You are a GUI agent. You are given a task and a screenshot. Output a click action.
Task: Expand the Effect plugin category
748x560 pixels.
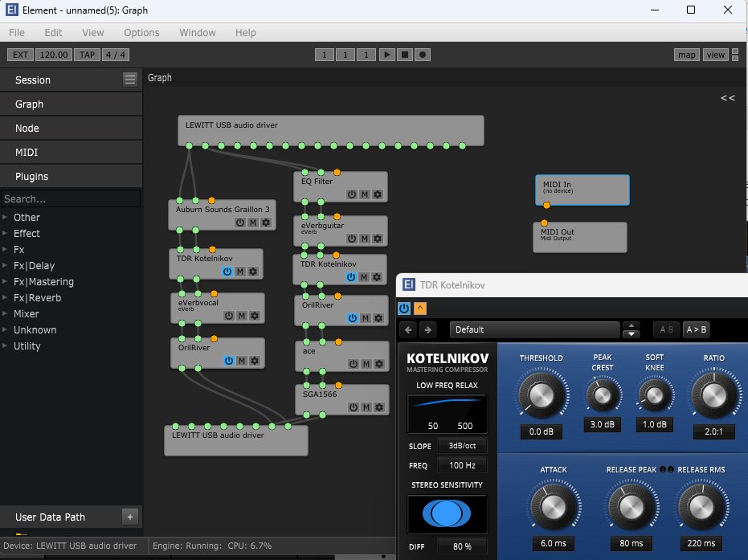(5, 233)
